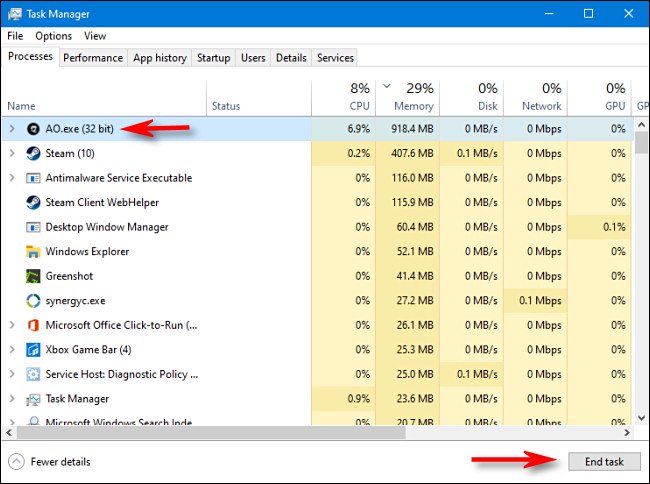Click the Steam Client WebHelper icon
650x484 pixels.
click(x=33, y=203)
